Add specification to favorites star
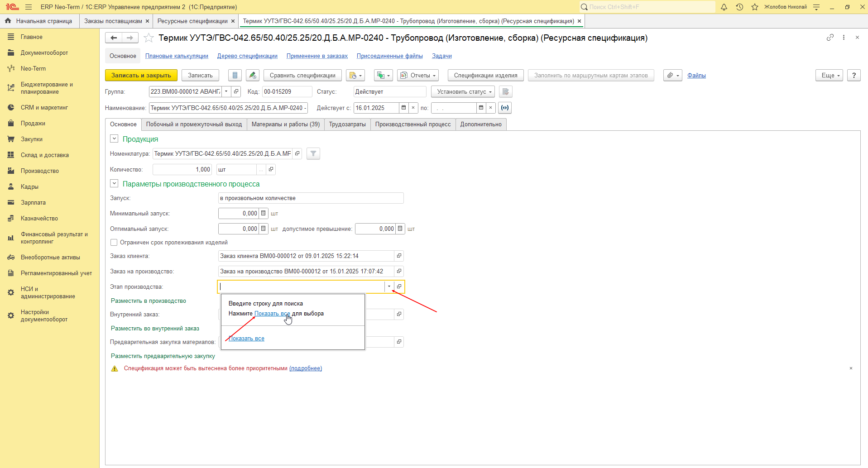 click(149, 38)
